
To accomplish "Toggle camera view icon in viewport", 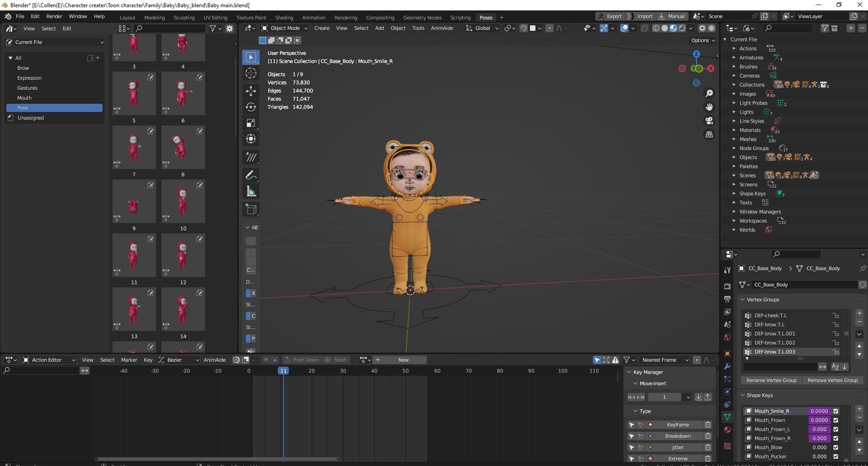I will [x=709, y=121].
